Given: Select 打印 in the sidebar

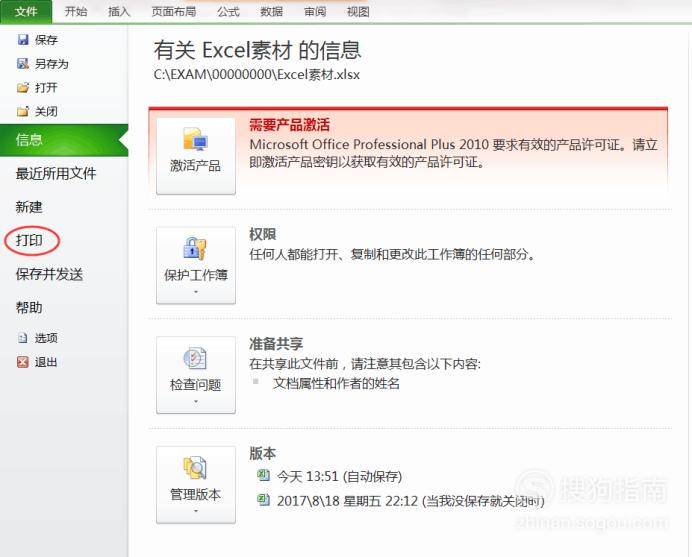Looking at the screenshot, I should [x=29, y=241].
